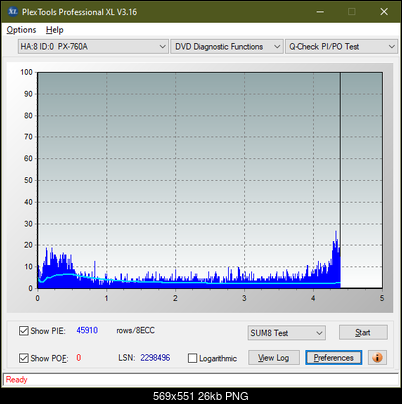Close the PlexTools window

click(x=384, y=12)
